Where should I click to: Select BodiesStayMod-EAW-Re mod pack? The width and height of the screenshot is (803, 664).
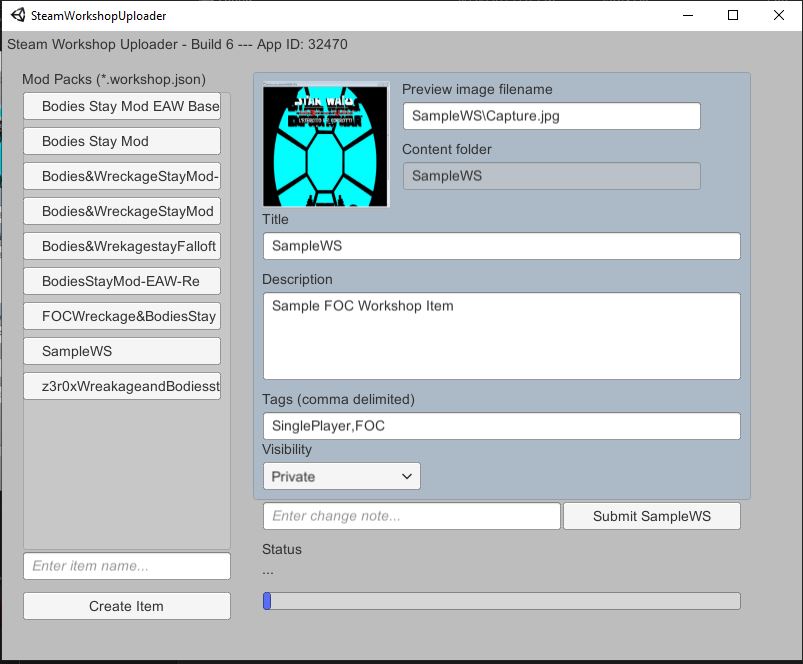(x=122, y=281)
